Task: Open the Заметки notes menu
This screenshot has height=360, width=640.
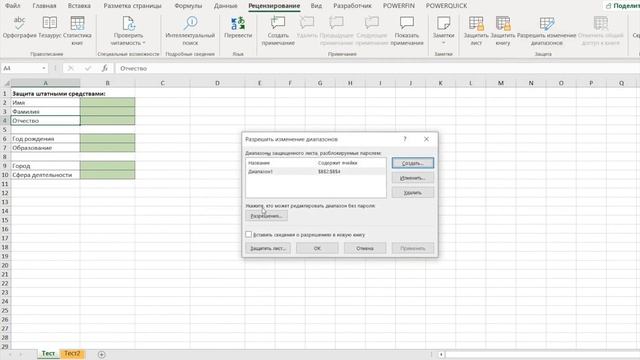Action: click(443, 31)
